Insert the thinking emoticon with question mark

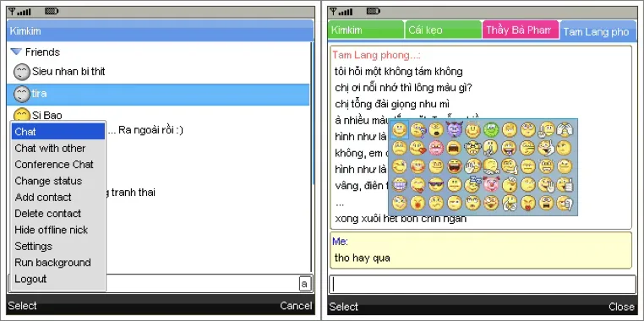418,130
